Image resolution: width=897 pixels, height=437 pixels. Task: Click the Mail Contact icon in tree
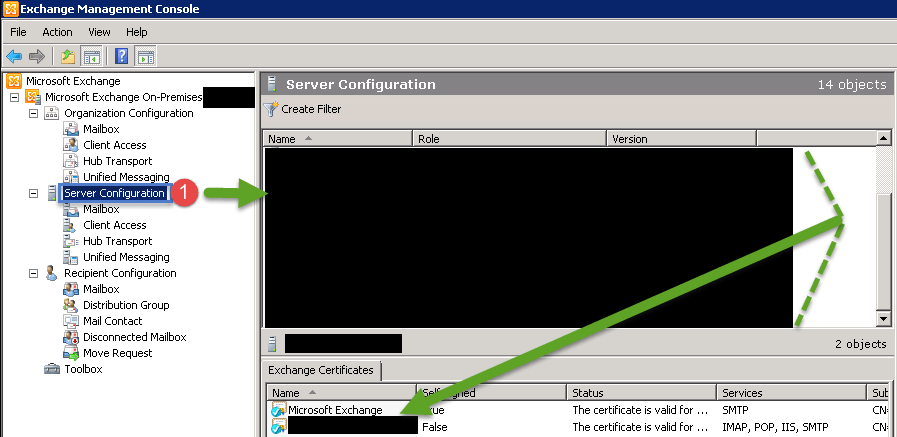(71, 321)
